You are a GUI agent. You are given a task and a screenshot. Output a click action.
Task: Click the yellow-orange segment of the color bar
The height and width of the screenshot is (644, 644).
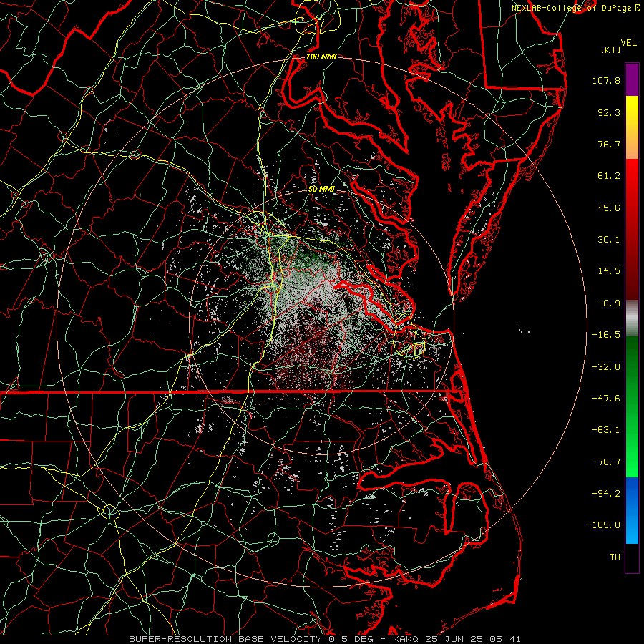coord(632,128)
